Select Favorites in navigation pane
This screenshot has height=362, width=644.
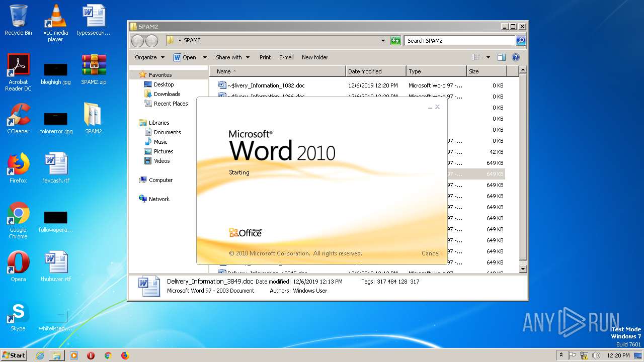tap(160, 75)
